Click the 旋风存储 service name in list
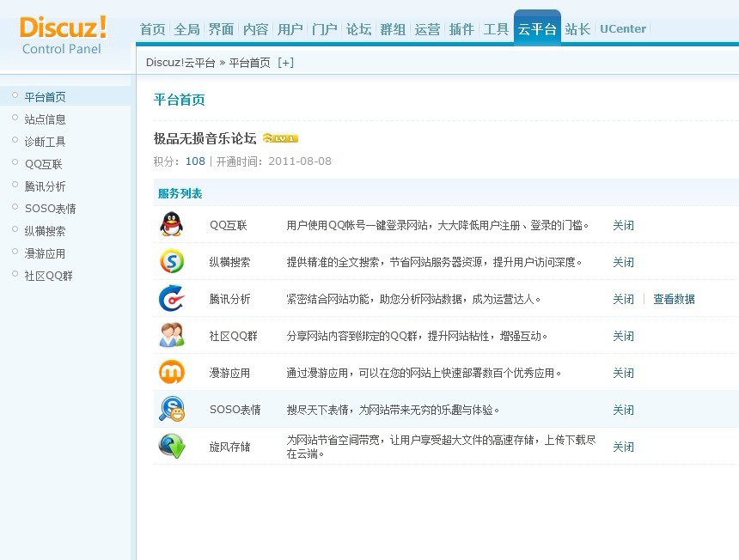 (230, 447)
